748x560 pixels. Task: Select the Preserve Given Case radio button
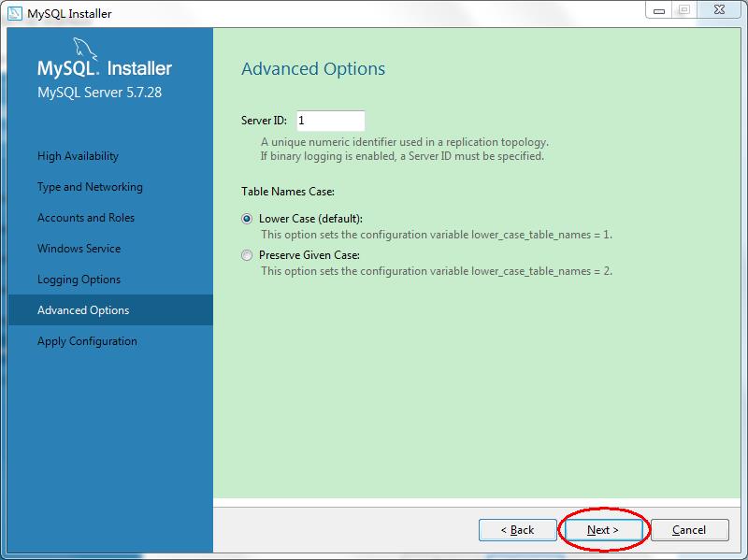tap(247, 255)
